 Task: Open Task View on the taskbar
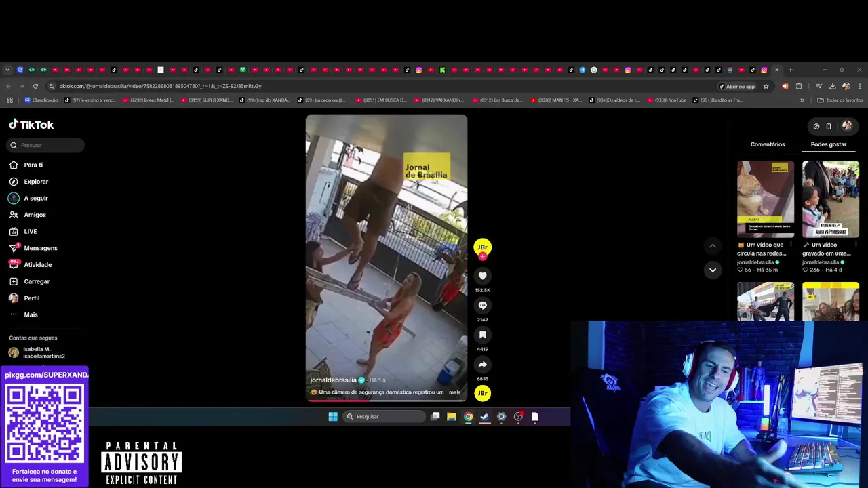[435, 417]
